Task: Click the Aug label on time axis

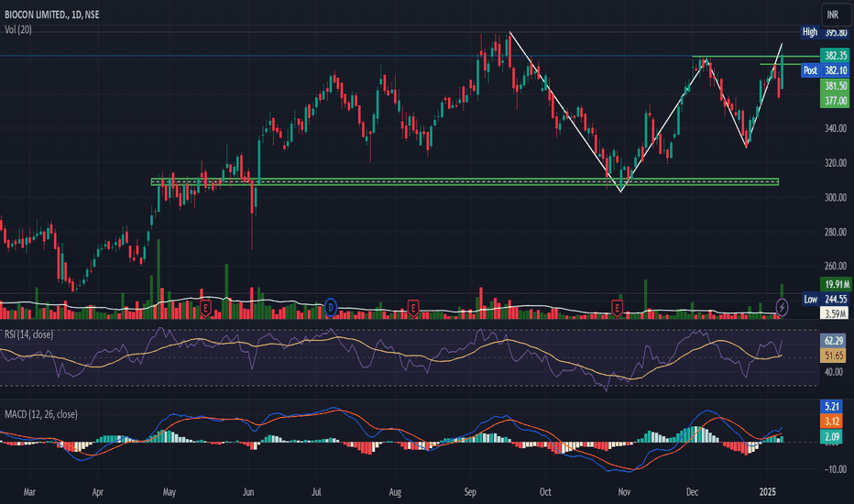Action: point(395,492)
